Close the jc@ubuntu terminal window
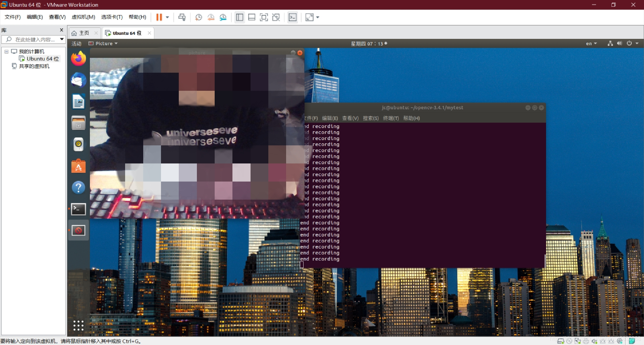The width and height of the screenshot is (644, 345). point(541,108)
